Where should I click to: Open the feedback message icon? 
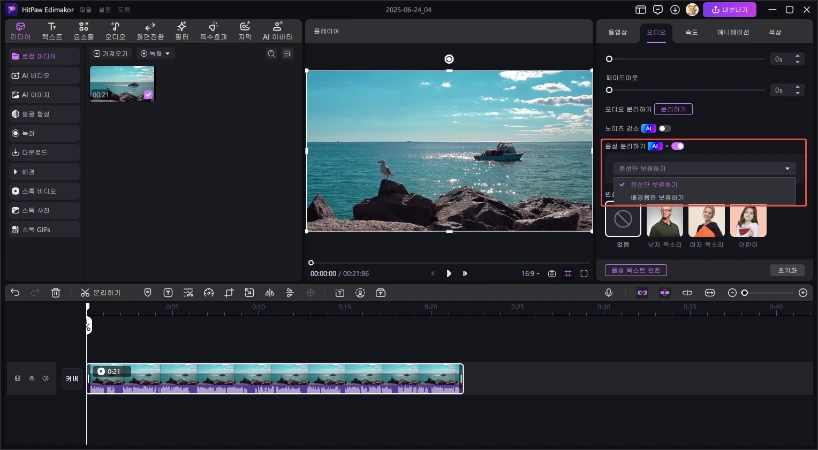(x=658, y=9)
